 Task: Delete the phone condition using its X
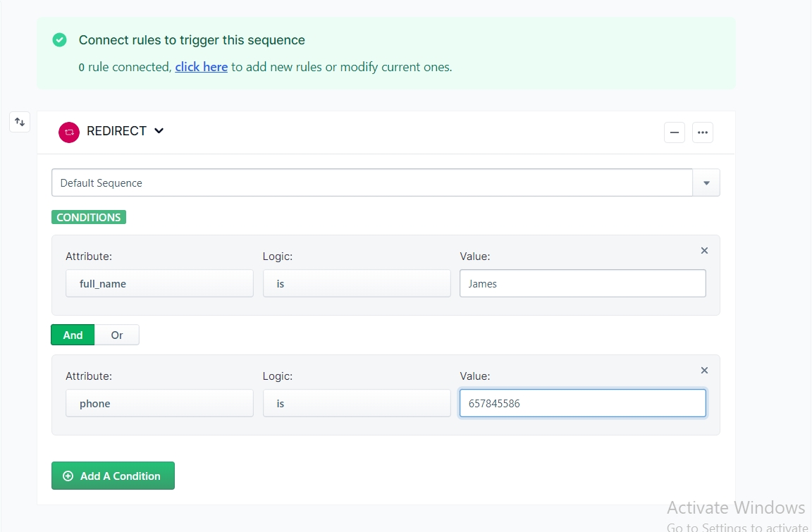[704, 371]
